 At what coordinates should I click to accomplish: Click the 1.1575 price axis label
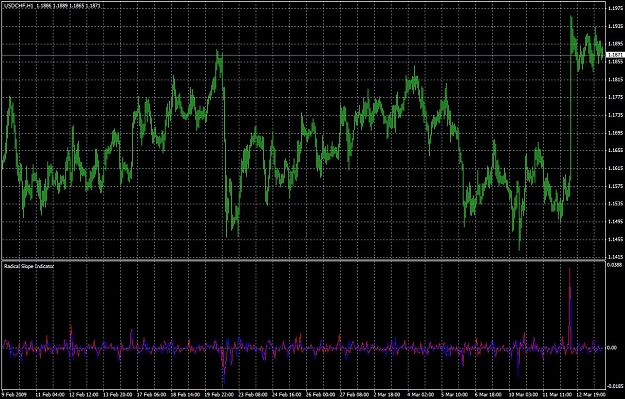[616, 186]
